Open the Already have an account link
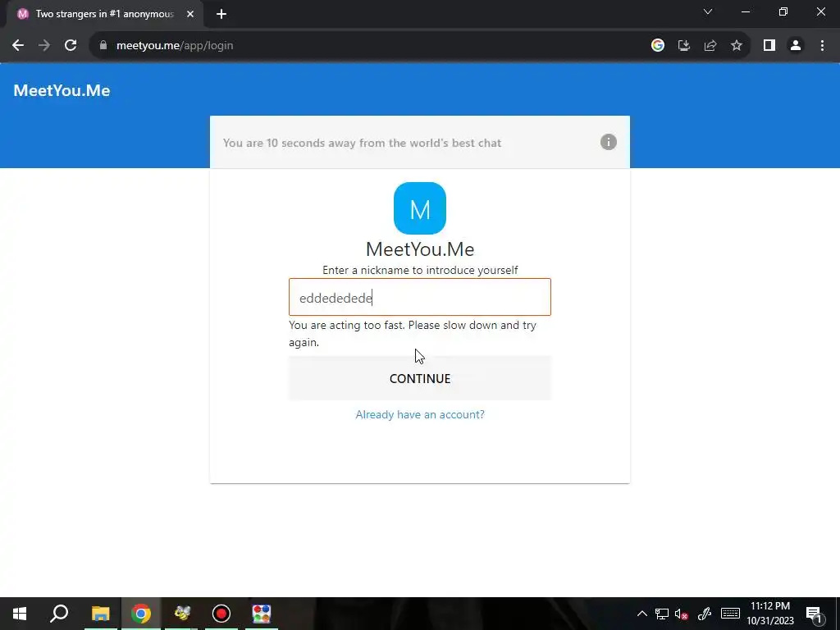Screen dimensions: 840x630 [x=420, y=414]
